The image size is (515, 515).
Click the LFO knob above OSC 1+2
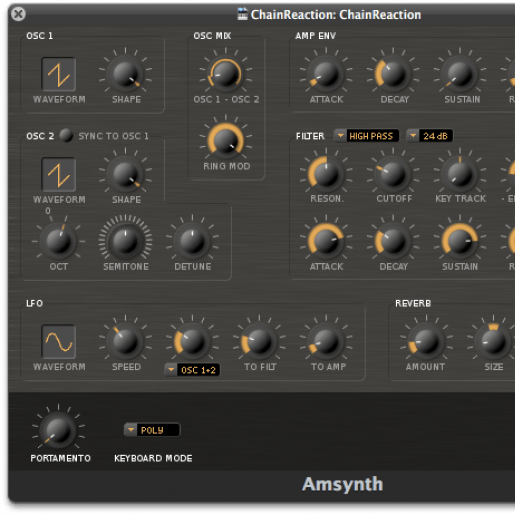[192, 342]
